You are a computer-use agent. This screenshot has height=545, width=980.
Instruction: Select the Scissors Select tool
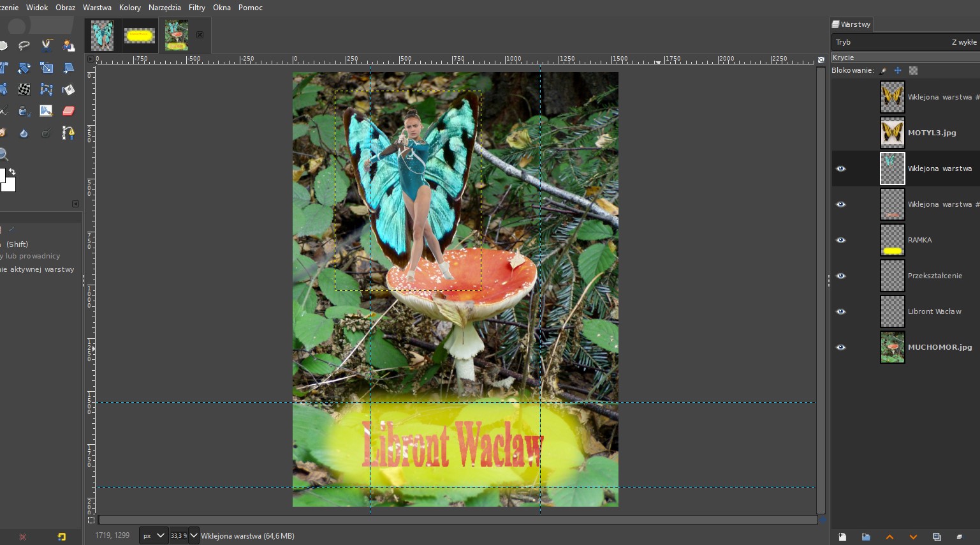[46, 45]
